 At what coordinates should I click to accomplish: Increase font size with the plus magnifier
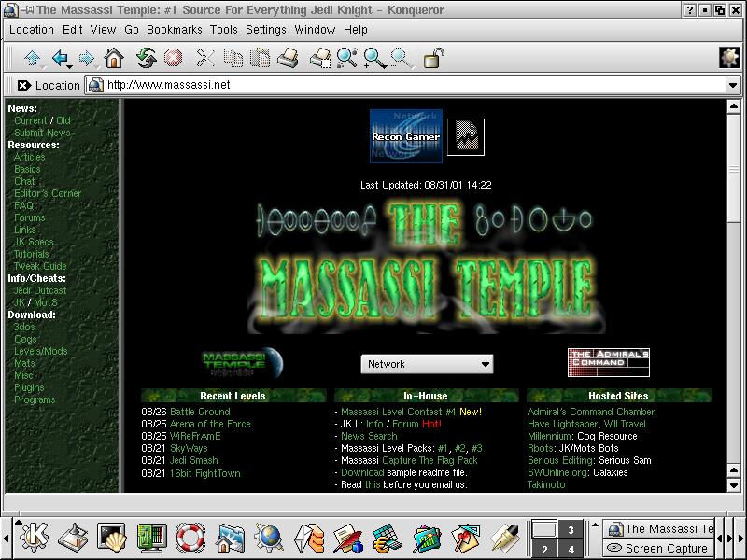[x=374, y=59]
